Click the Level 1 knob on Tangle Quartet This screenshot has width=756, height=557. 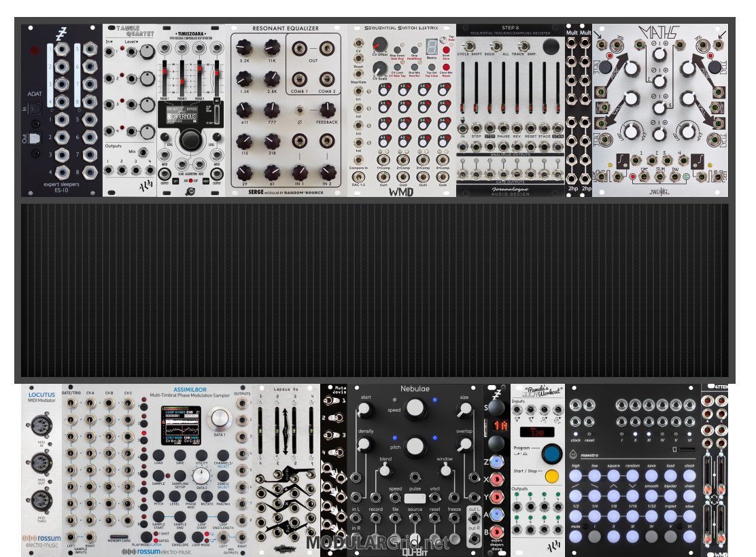point(147,52)
